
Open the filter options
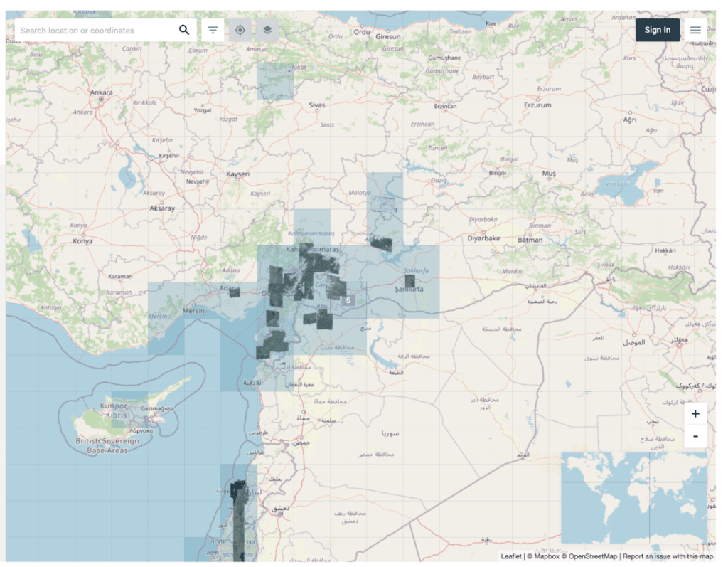point(213,30)
